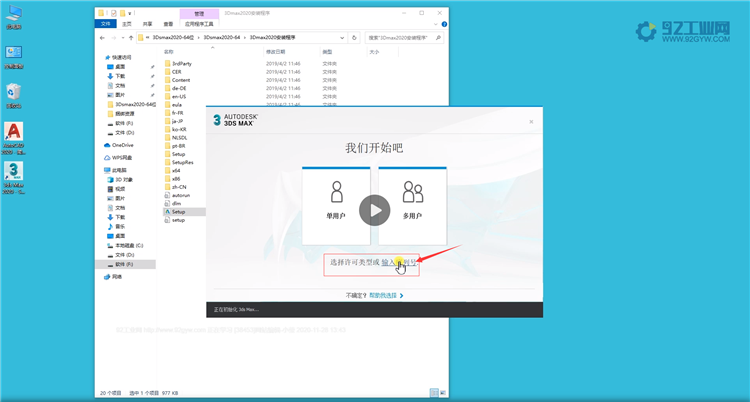Switch to the 共享 ribbon tab
Viewport: 750px width, 402px height.
coord(147,23)
